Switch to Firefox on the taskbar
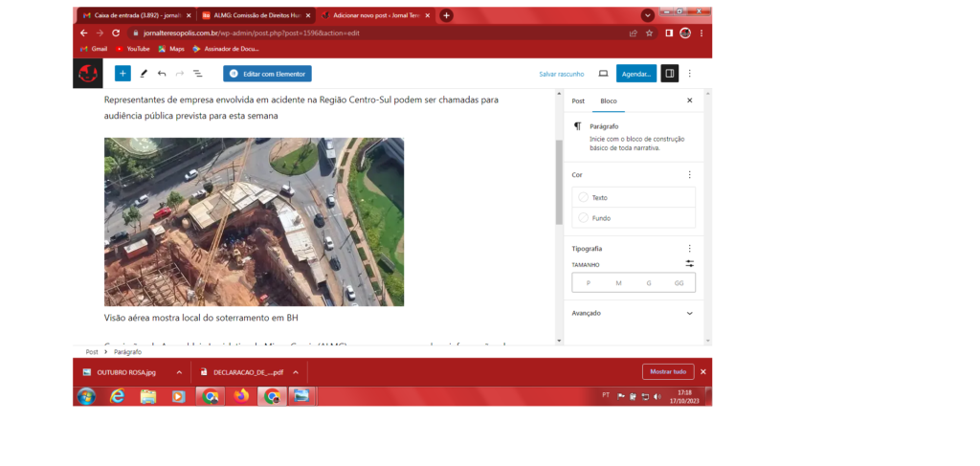The height and width of the screenshot is (466, 980). coord(241,396)
